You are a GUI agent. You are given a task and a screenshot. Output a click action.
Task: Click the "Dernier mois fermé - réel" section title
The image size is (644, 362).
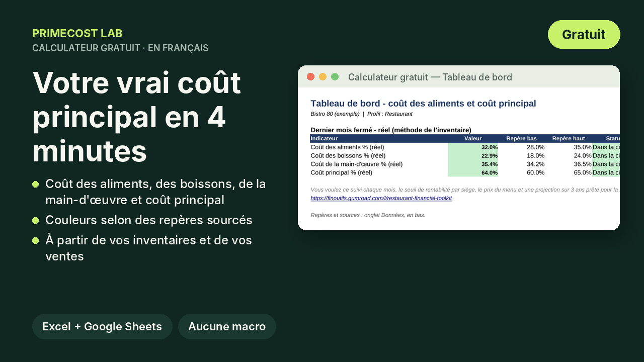click(x=391, y=130)
